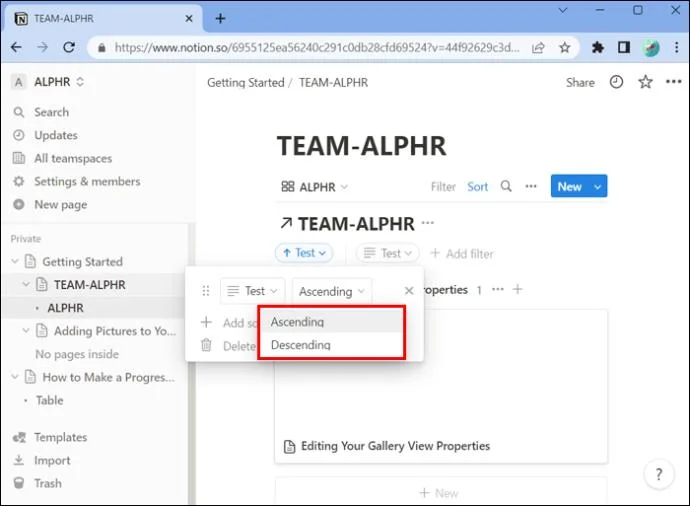
Task: Bookmark this page with the star icon
Action: (565, 48)
